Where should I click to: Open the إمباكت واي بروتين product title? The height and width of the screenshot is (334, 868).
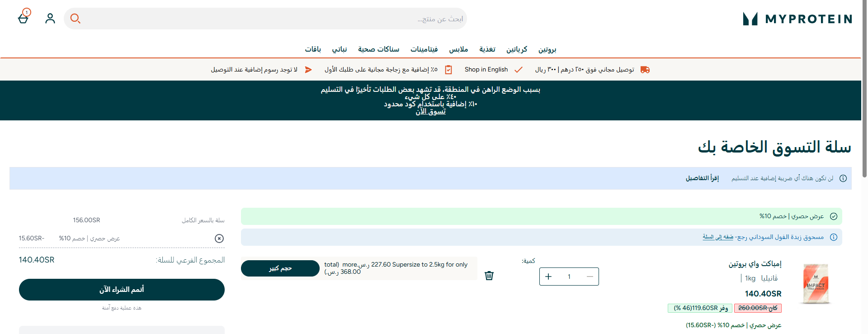tap(755, 264)
